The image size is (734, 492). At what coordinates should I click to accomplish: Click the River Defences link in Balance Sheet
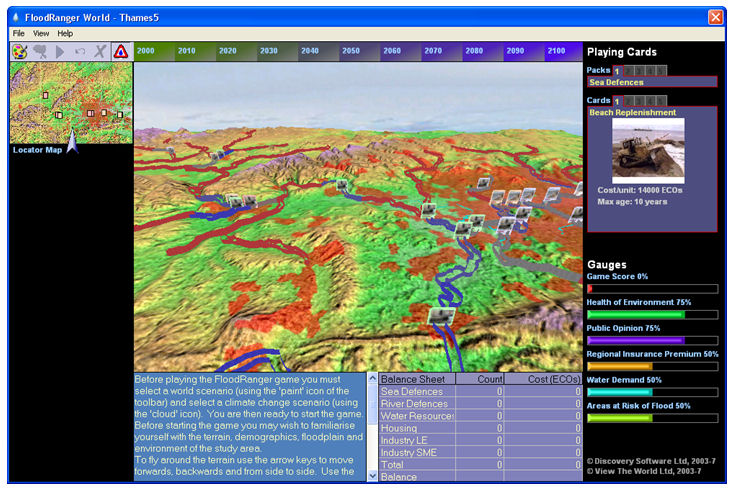pos(413,403)
